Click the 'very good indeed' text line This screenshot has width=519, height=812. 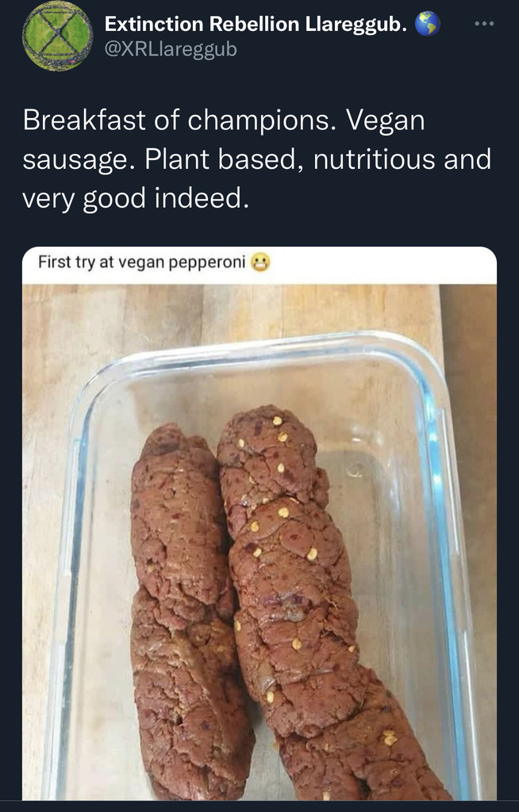pyautogui.click(x=136, y=198)
